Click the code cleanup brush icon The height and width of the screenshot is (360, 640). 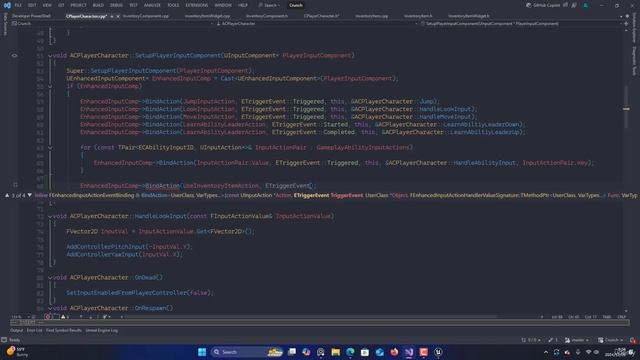(x=105, y=317)
